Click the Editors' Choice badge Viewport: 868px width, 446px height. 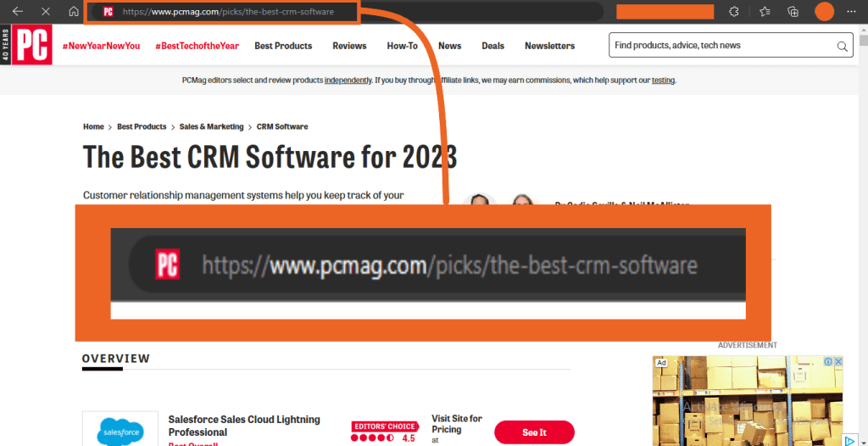(x=384, y=426)
